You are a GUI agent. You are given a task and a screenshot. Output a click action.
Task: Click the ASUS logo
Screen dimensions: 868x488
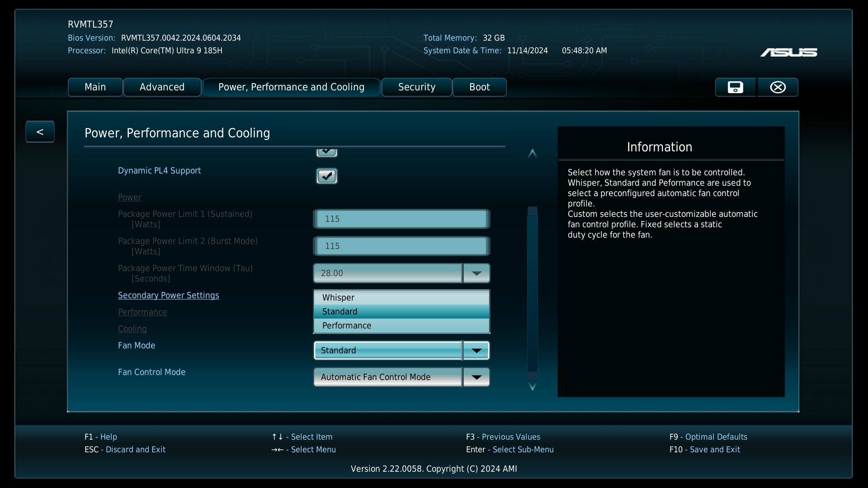788,52
